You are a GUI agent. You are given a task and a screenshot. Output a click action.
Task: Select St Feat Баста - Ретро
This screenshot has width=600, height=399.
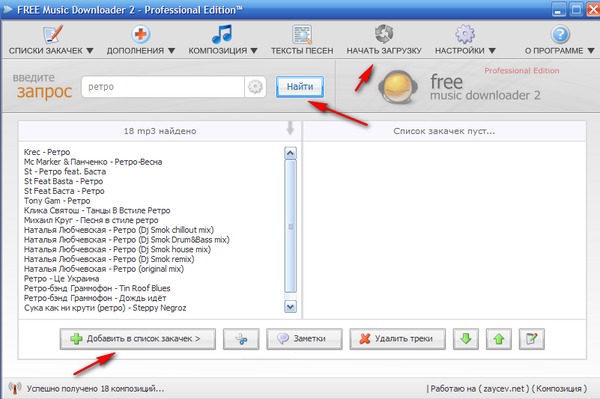(64, 191)
